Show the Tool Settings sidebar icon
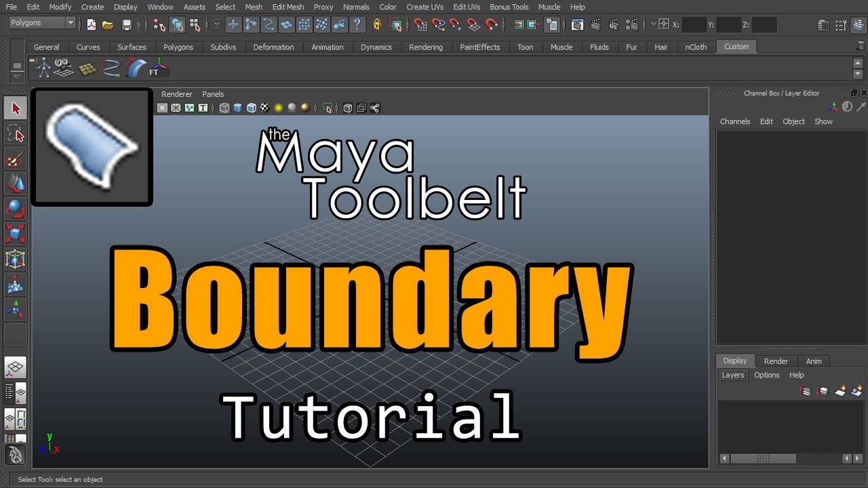868x488 pixels. click(x=840, y=25)
